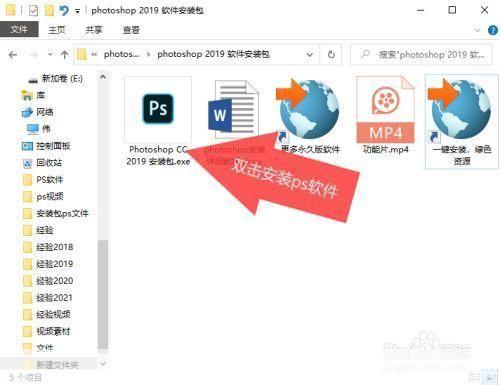The height and width of the screenshot is (385, 500).
Task: Refresh the current folder view
Action: coord(331,54)
